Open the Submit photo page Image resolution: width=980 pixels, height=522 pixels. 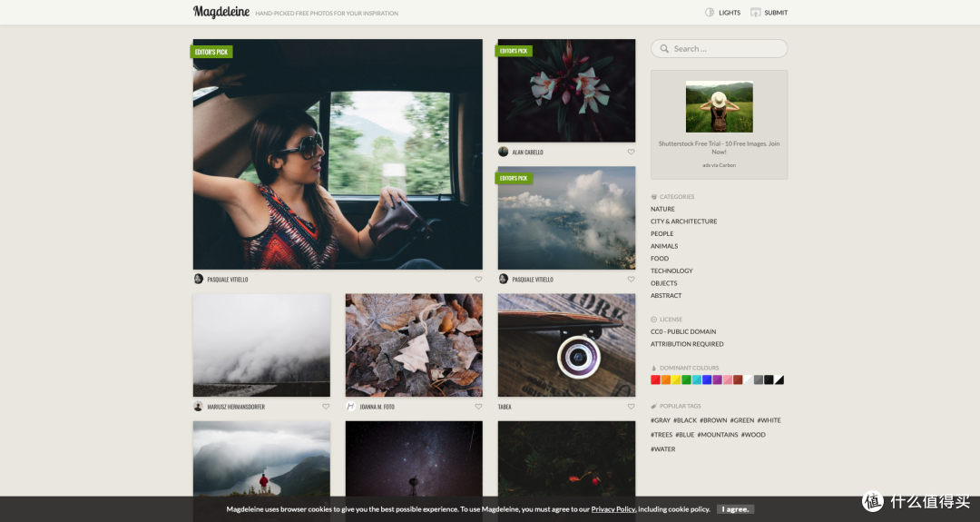(x=769, y=13)
